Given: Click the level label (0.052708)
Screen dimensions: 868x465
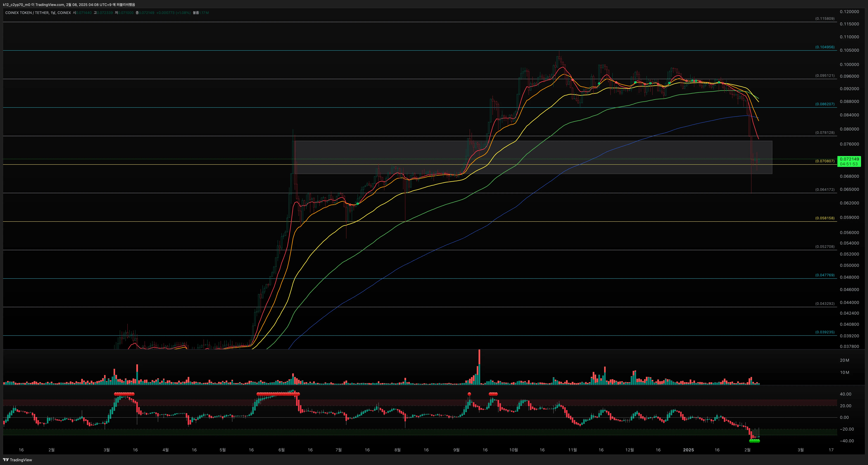Looking at the screenshot, I should coord(825,247).
